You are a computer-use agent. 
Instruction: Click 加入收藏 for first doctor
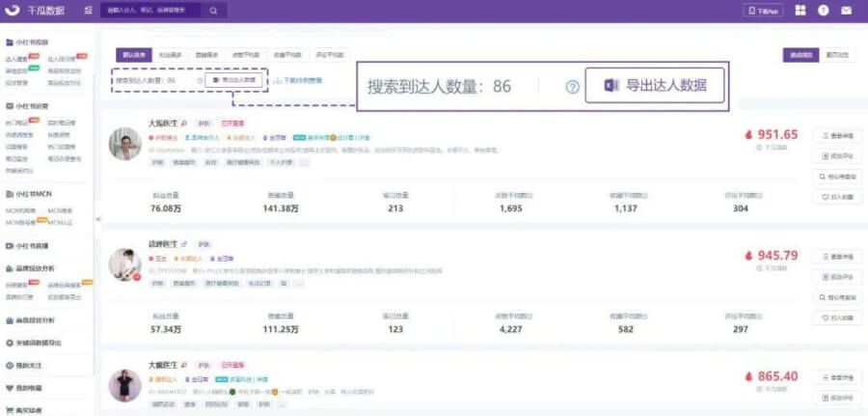click(x=835, y=197)
